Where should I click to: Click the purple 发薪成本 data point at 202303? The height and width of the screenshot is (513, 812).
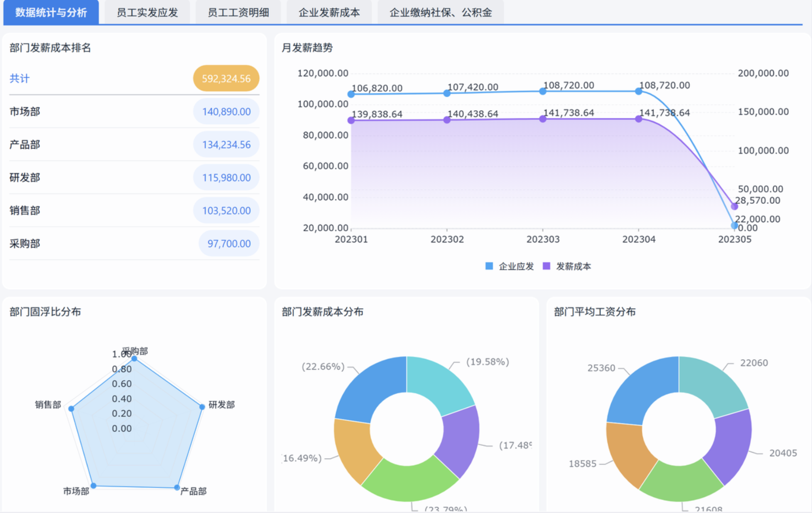point(543,119)
